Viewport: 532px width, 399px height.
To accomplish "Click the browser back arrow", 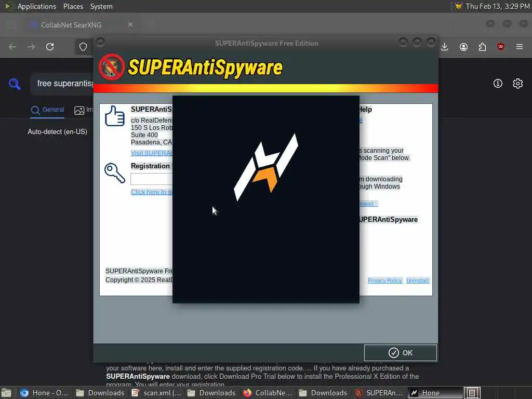I will (12, 47).
